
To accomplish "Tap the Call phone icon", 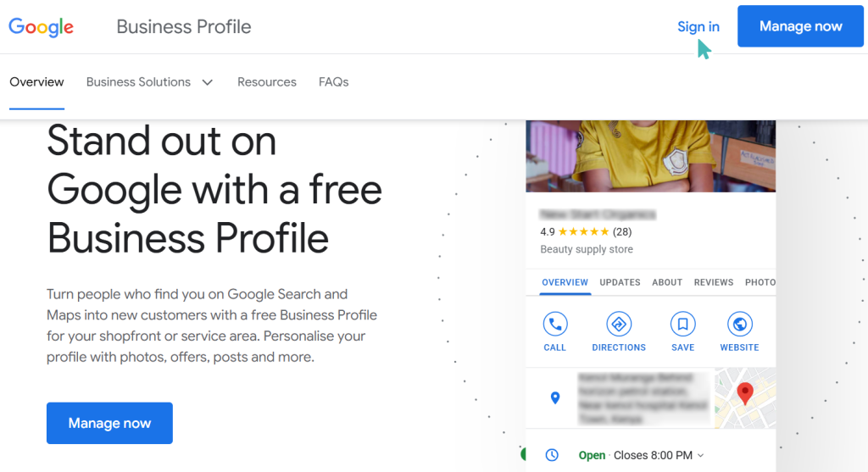I will coord(554,325).
